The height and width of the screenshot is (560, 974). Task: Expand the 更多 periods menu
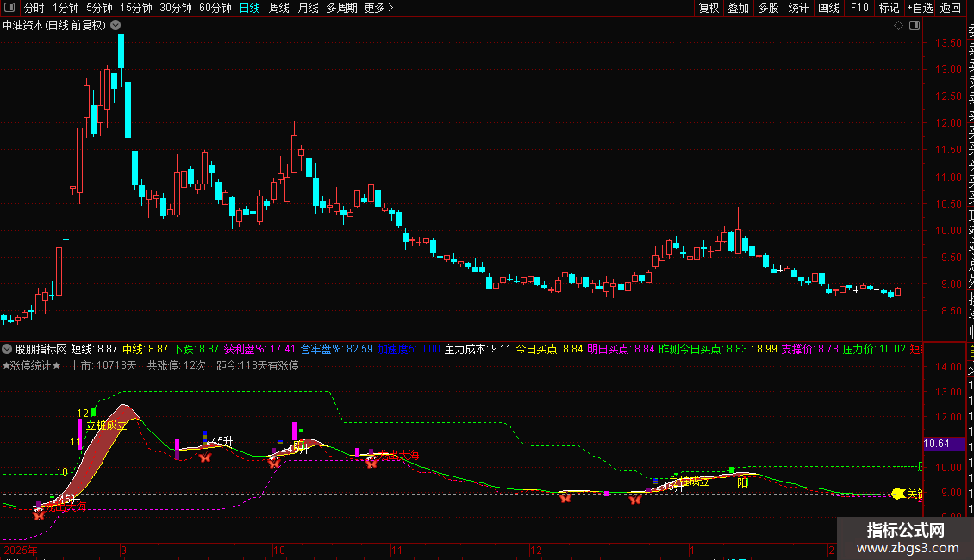point(378,8)
